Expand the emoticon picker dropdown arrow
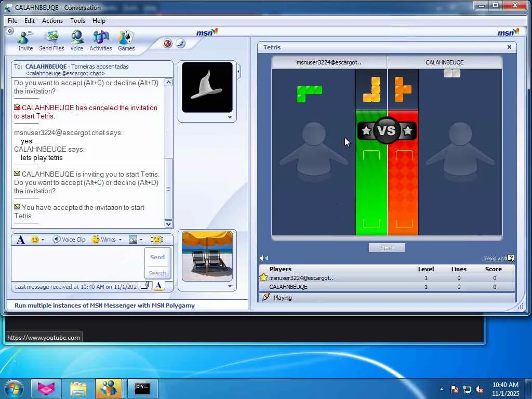532x399 pixels. click(43, 240)
